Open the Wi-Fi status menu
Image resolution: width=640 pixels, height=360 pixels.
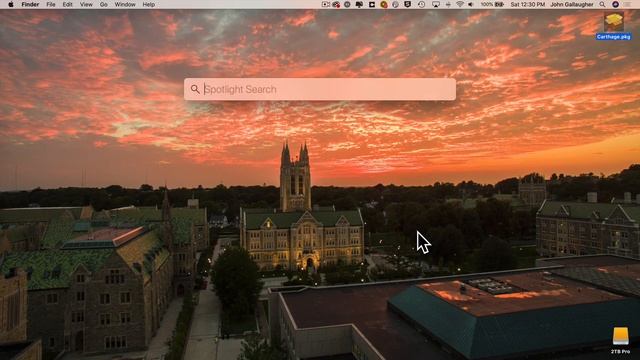click(460, 4)
